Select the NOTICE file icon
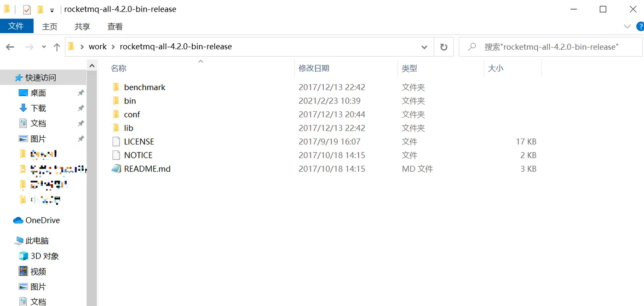Image resolution: width=644 pixels, height=306 pixels. pyautogui.click(x=116, y=155)
